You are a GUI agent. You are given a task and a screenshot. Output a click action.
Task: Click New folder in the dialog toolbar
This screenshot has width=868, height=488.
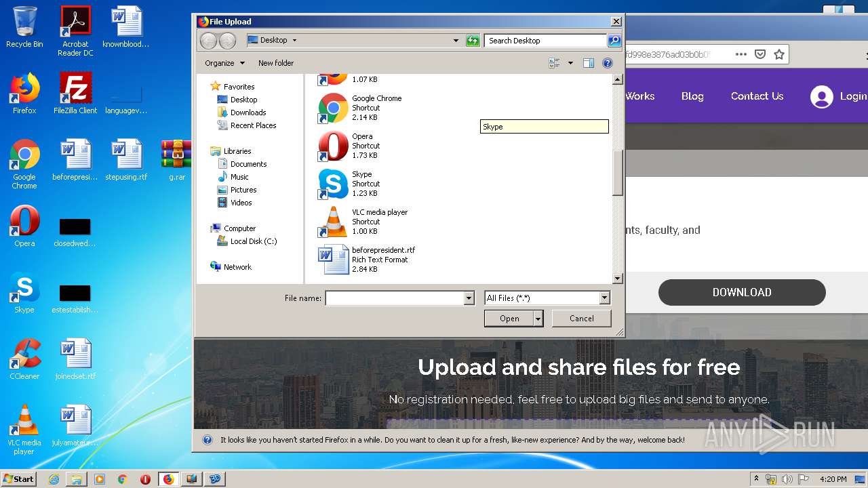click(x=276, y=63)
